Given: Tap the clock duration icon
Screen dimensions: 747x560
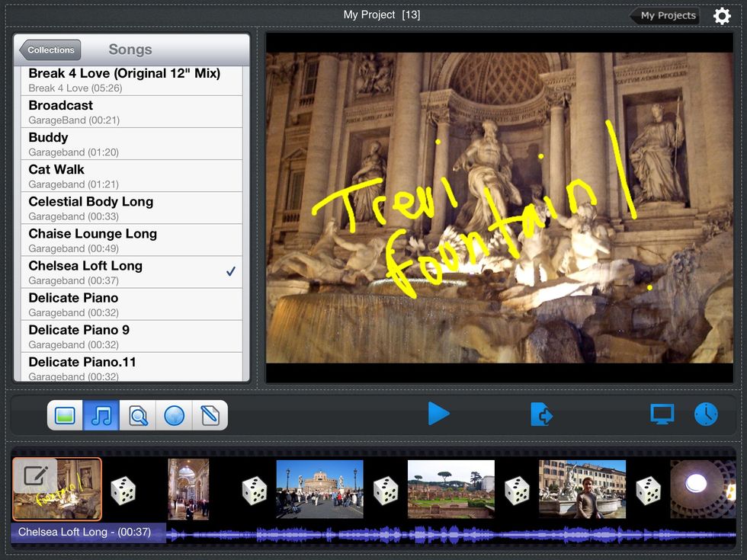Looking at the screenshot, I should [706, 414].
